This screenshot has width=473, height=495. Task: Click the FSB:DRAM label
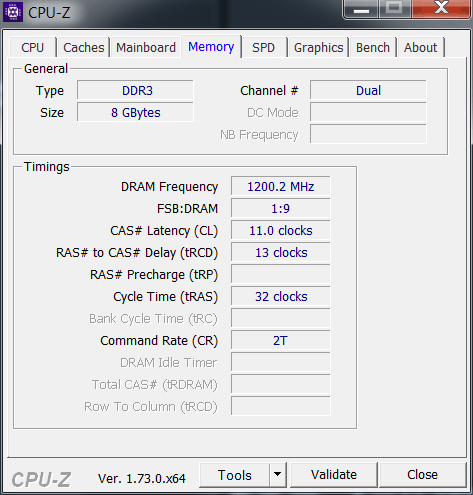(x=187, y=209)
